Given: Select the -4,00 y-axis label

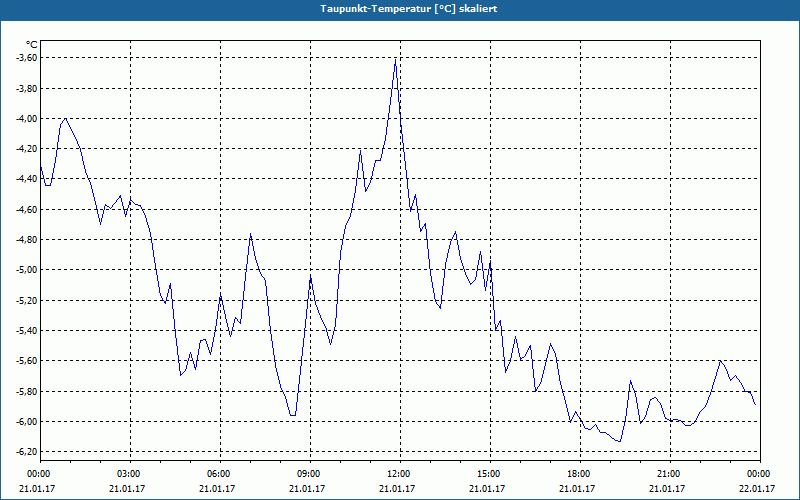Looking at the screenshot, I should pos(27,119).
